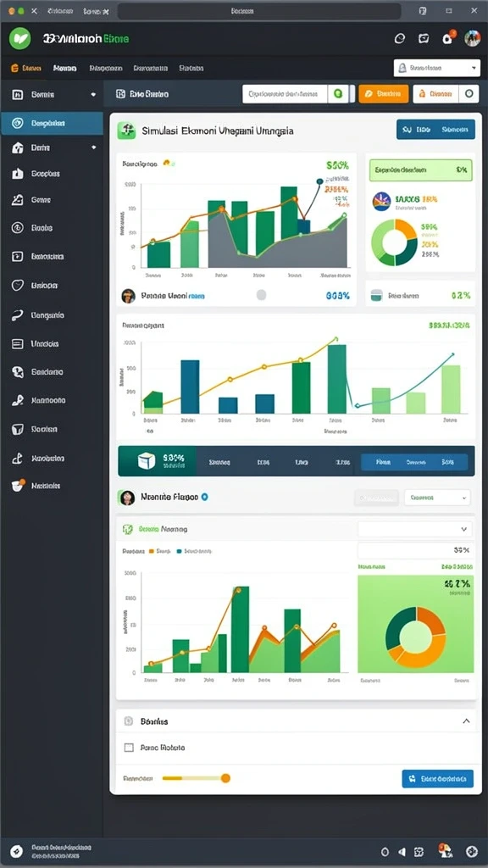Open the white dropdown in the top-right header
This screenshot has width=488, height=868.
click(436, 68)
